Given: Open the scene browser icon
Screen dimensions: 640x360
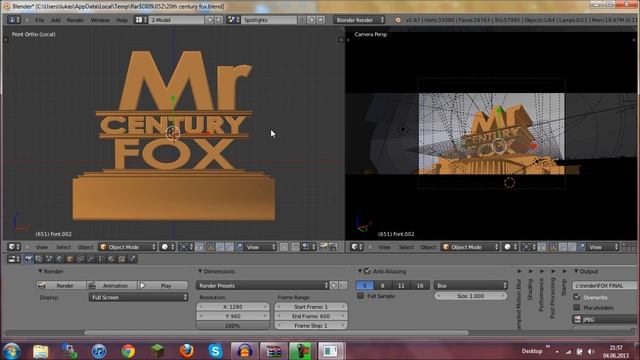Looking at the screenshot, I should 233,20.
